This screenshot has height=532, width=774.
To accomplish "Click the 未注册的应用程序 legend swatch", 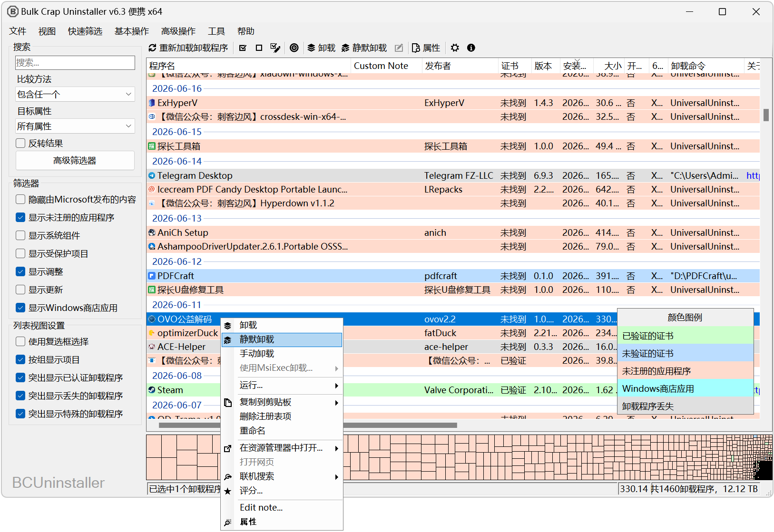I will [686, 371].
